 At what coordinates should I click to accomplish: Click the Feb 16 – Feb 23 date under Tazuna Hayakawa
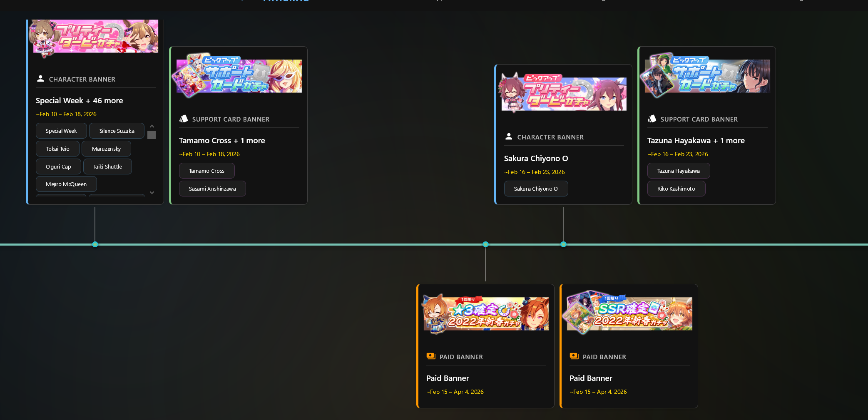pos(678,154)
